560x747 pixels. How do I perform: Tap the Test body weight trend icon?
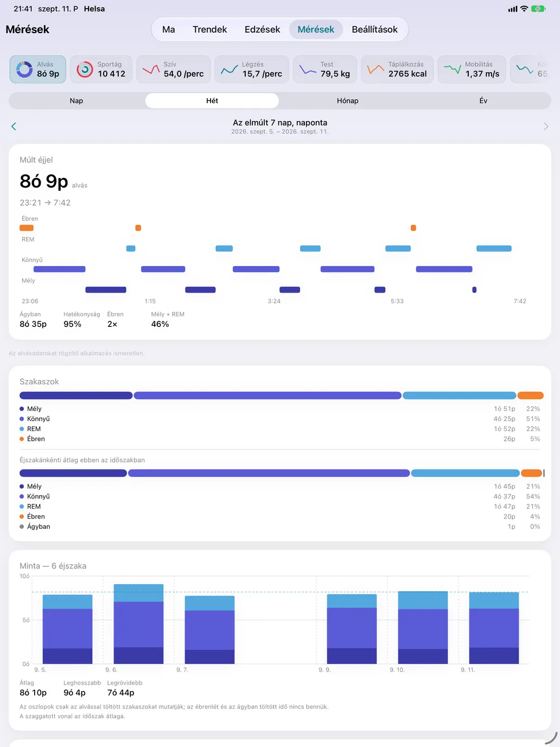click(308, 69)
